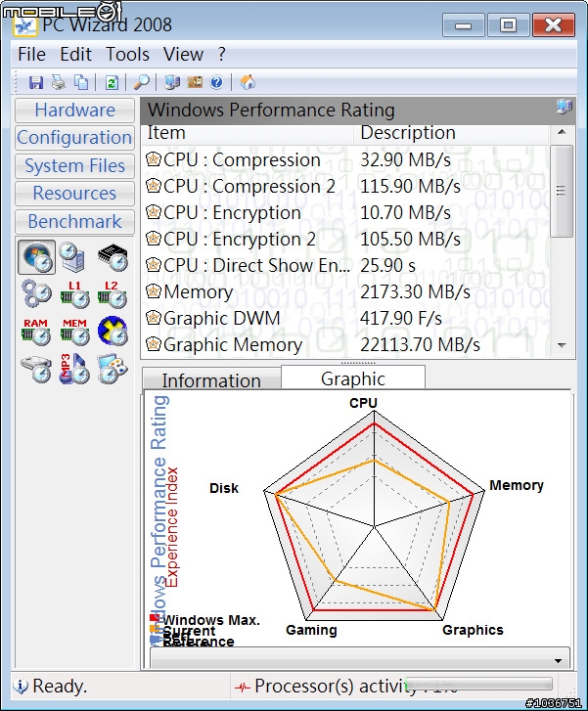This screenshot has width=588, height=711.
Task: Select the CPU : Compression 2 row
Action: coord(345,187)
